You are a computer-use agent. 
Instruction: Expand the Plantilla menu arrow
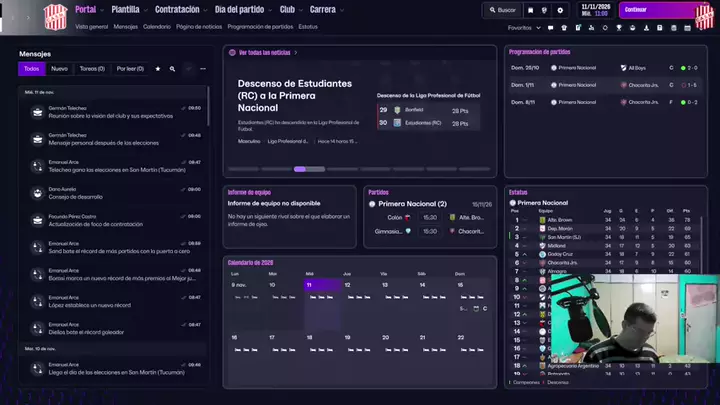coord(146,10)
